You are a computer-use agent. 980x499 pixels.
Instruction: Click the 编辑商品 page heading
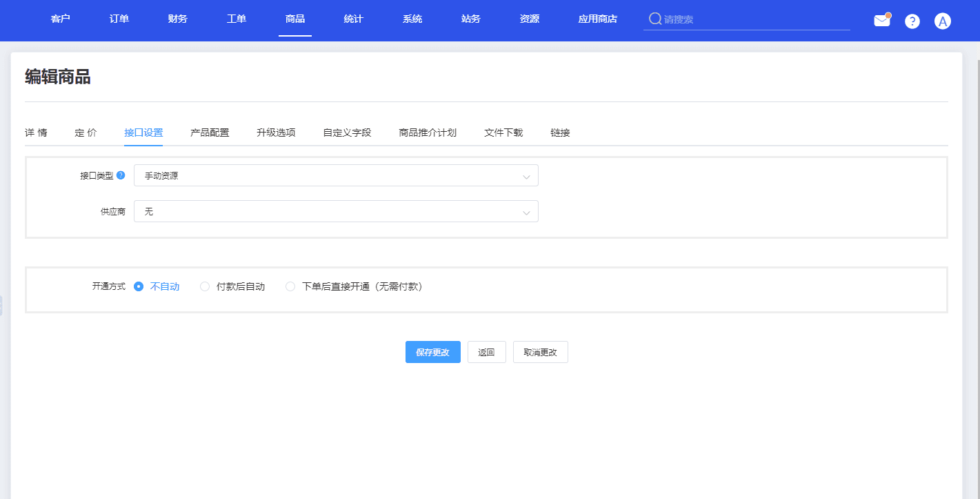58,77
